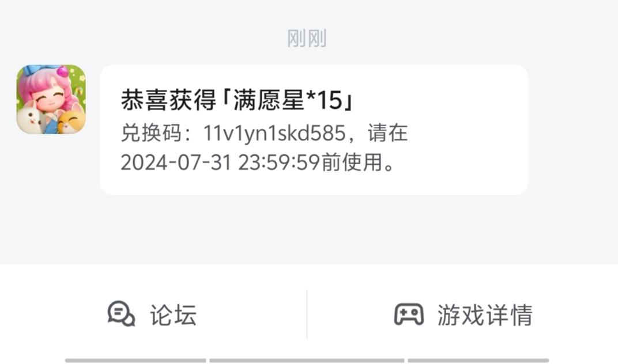Screen dimensions: 618x364
Task: Tap the 请在 text after the code
Action: [x=387, y=133]
